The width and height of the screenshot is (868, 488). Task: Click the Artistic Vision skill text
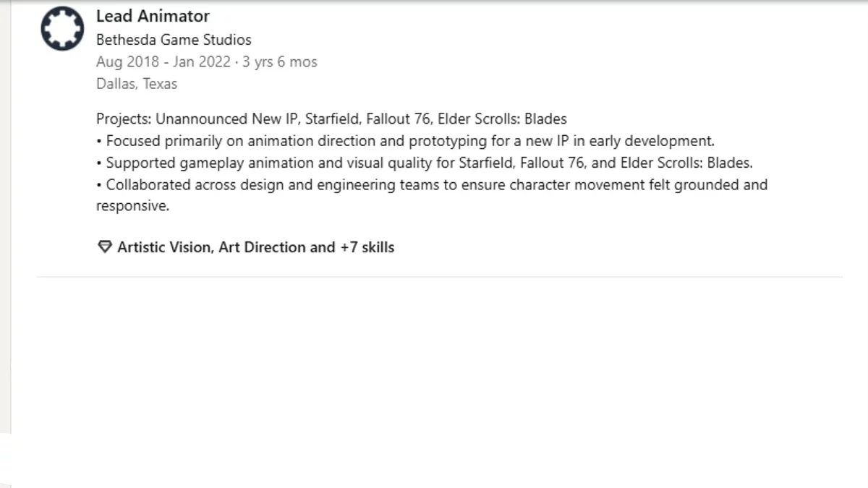point(164,247)
